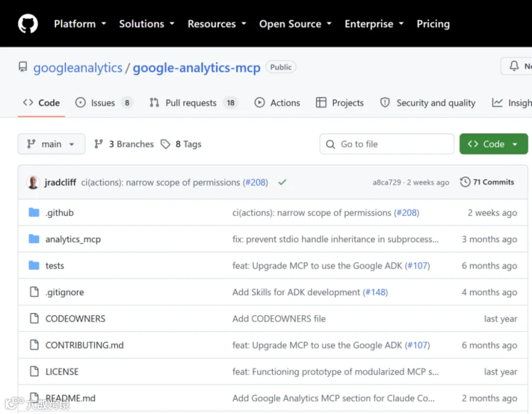Open the Pricing page
Image resolution: width=532 pixels, height=414 pixels.
[x=433, y=24]
